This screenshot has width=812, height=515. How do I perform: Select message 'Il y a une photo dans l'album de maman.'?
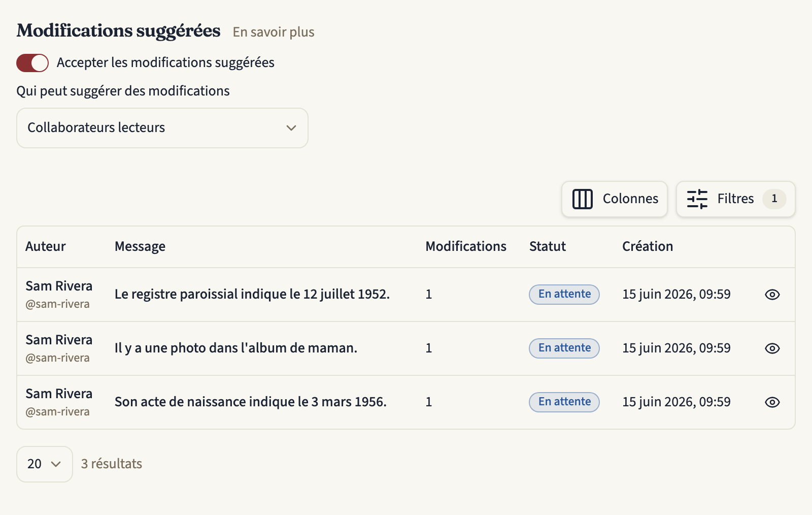pyautogui.click(x=236, y=348)
